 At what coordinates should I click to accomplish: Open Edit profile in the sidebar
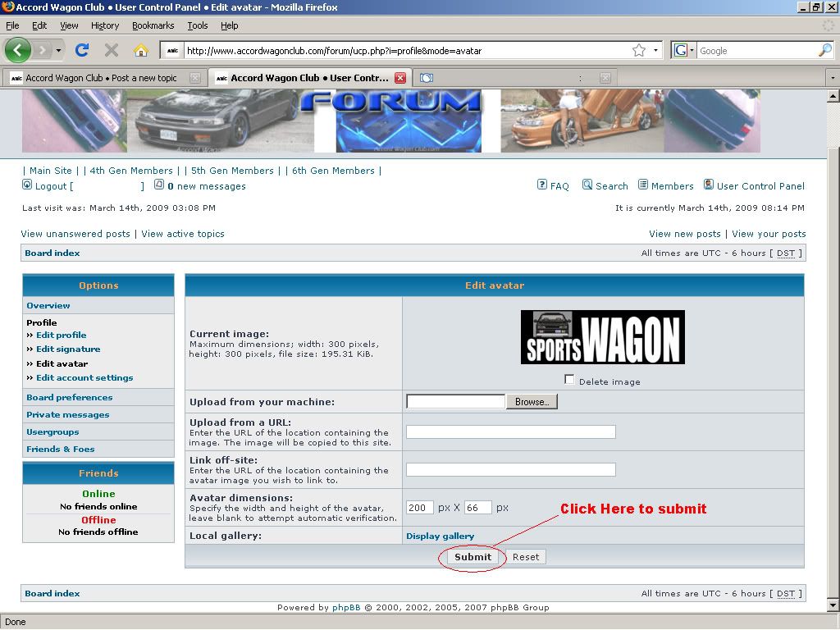click(61, 335)
